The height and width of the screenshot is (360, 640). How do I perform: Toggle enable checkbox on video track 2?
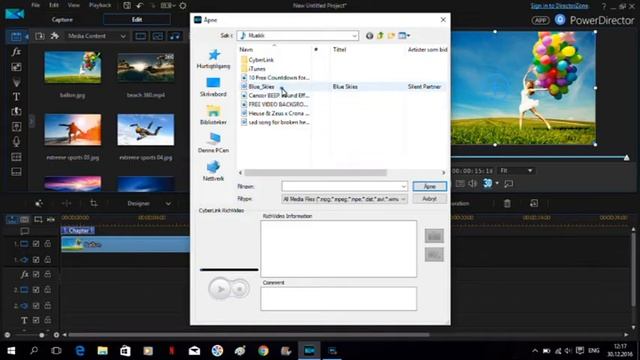click(x=36, y=290)
